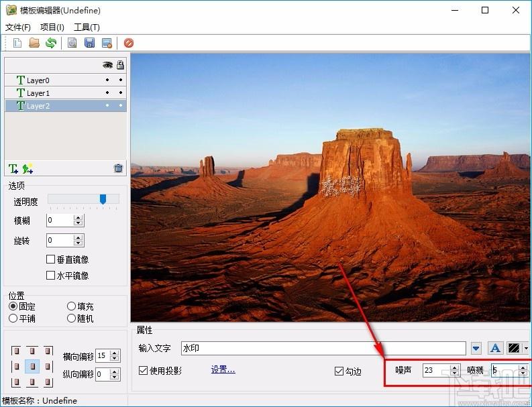This screenshot has height=407, width=532.
Task: Uncheck the 勾边 checkbox
Action: point(339,371)
